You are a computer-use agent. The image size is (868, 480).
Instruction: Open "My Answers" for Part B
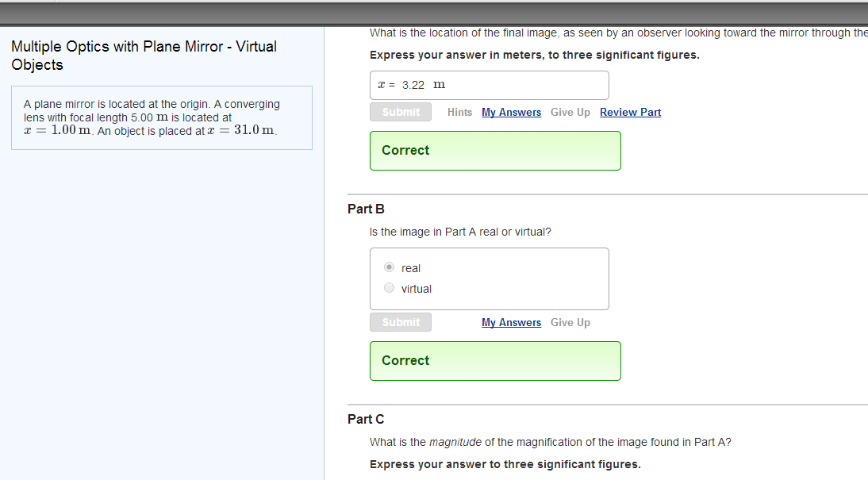[x=511, y=322]
